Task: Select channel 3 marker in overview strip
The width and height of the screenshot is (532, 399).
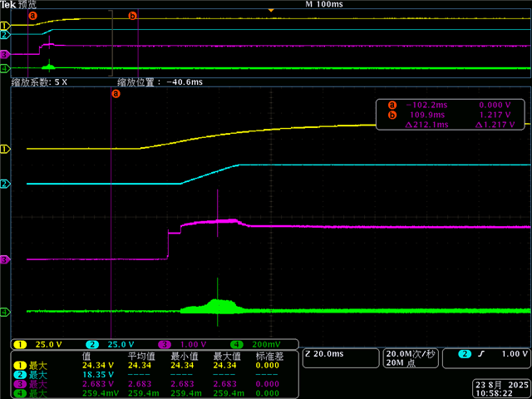Action: coord(5,54)
